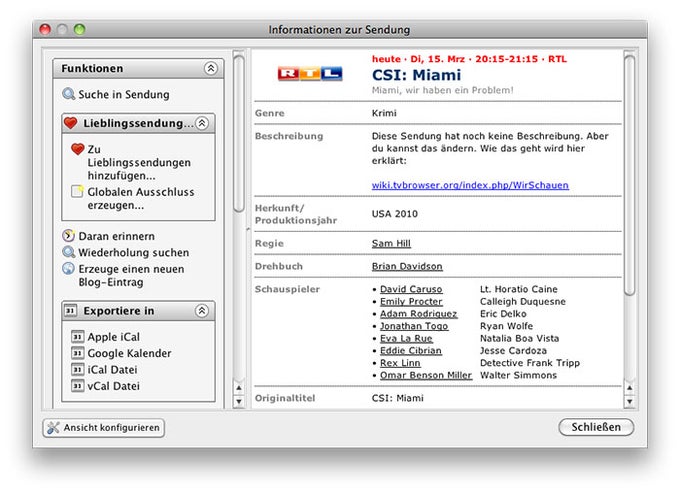
Task: Open the Brian Davidson link
Action: [x=407, y=266]
